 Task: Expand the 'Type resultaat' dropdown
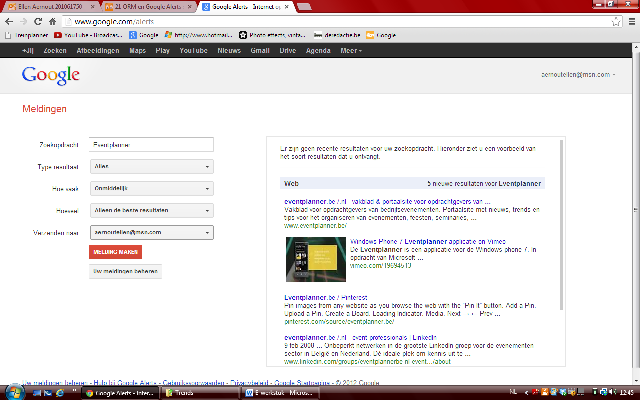point(150,167)
